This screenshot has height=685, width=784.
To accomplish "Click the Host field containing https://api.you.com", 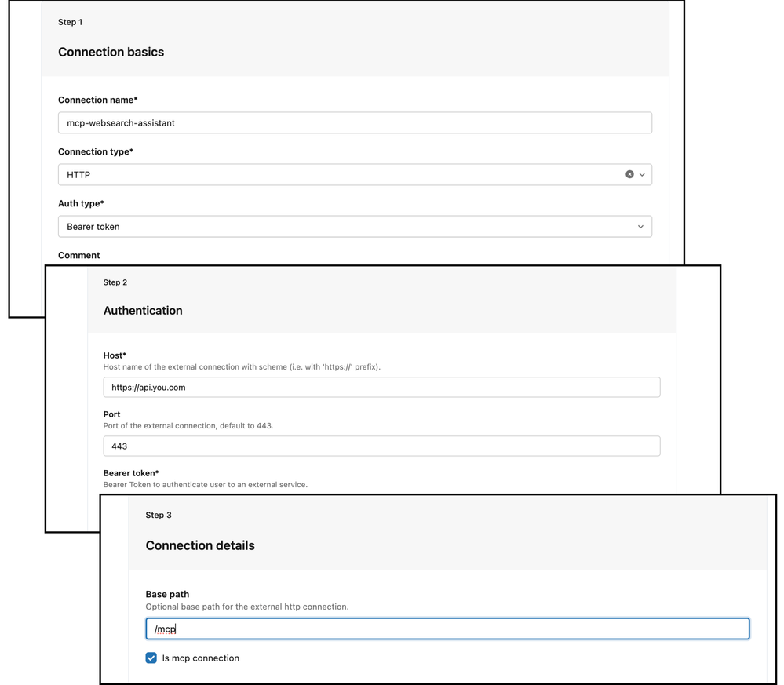I will [381, 388].
